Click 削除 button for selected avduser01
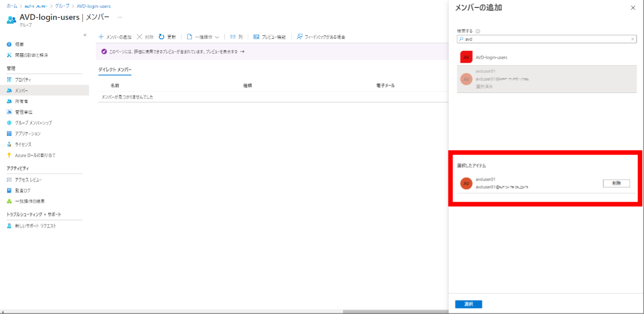This screenshot has width=644, height=314. click(616, 183)
